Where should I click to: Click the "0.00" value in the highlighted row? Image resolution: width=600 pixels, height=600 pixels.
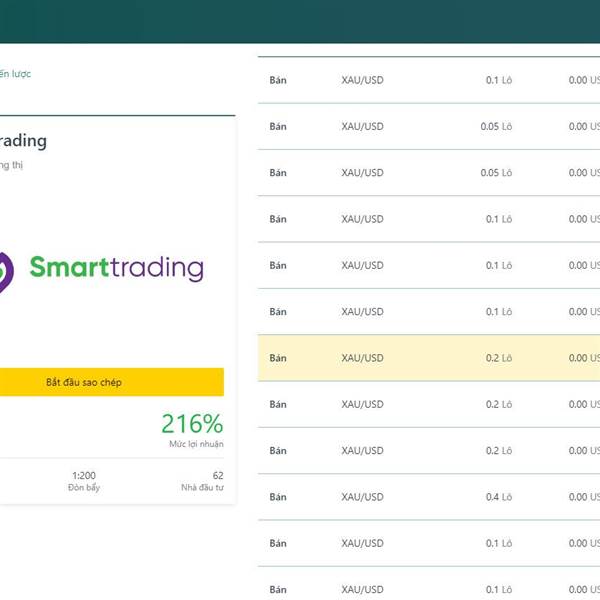[x=578, y=358]
